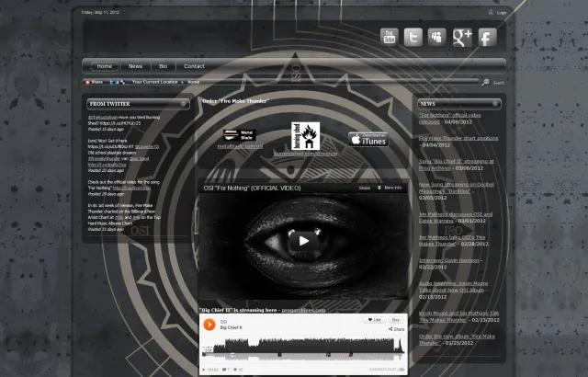The image size is (588, 377).
Task: Open Kevin Moore and Jim Matheos Talk news
Action: [458, 316]
